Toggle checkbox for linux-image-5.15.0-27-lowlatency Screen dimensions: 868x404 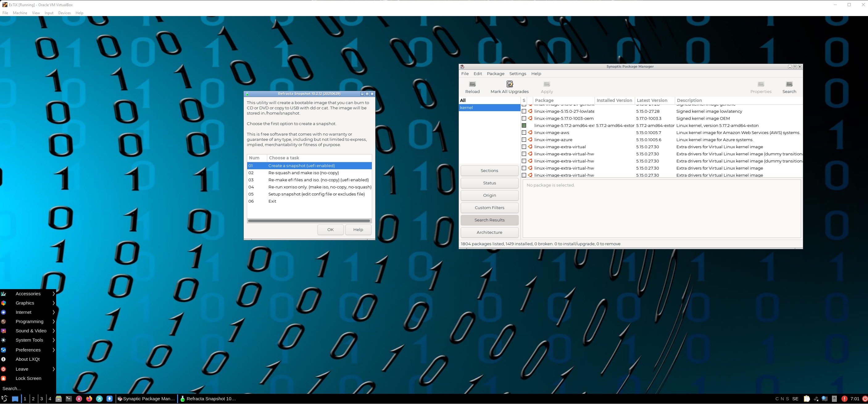pos(524,111)
